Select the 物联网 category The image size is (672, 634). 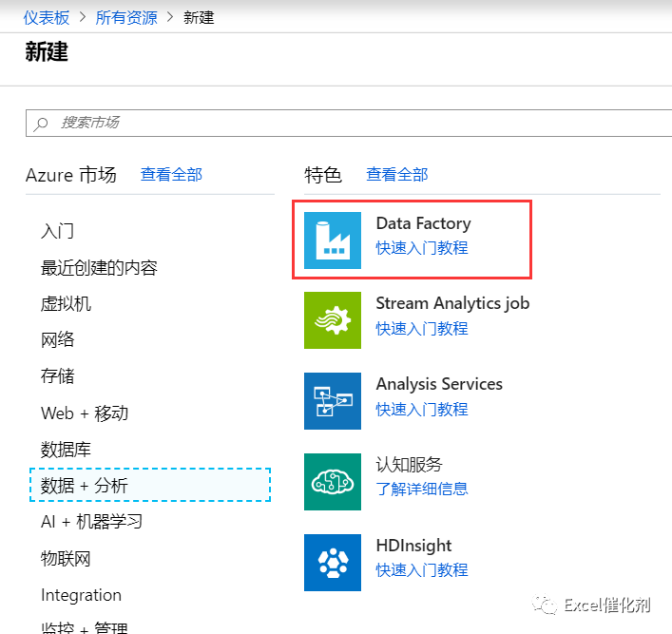(x=66, y=559)
